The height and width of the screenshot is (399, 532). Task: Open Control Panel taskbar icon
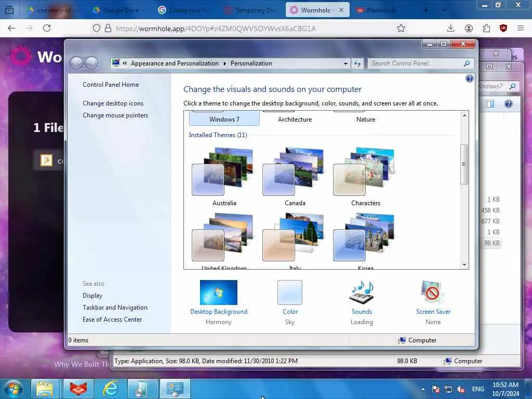pyautogui.click(x=175, y=389)
